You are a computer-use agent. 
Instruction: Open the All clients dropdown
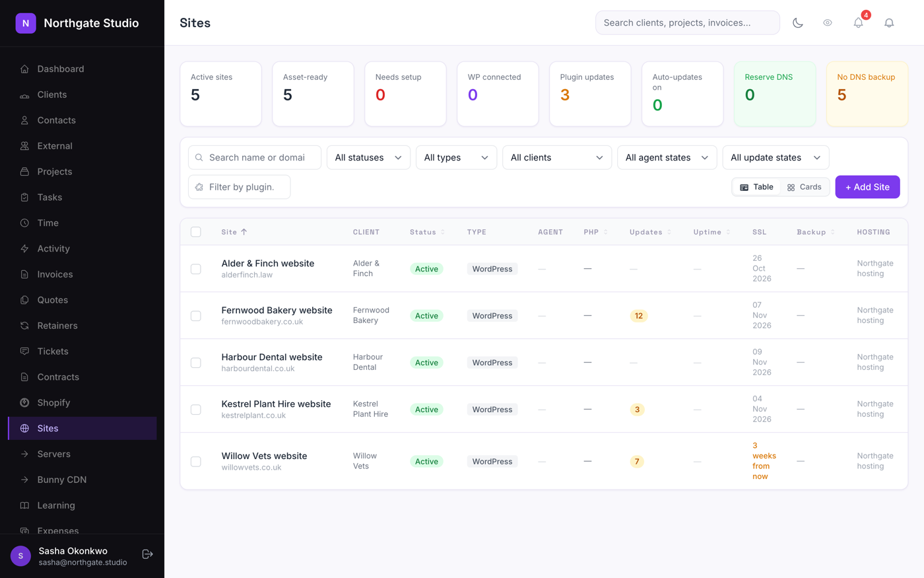coord(557,158)
